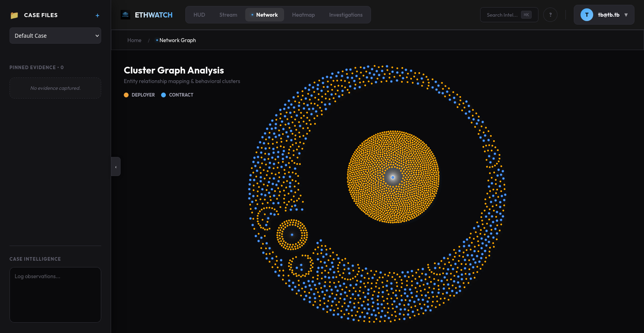Click the ⌘K shortcut badge
Image resolution: width=644 pixels, height=333 pixels.
pyautogui.click(x=526, y=15)
